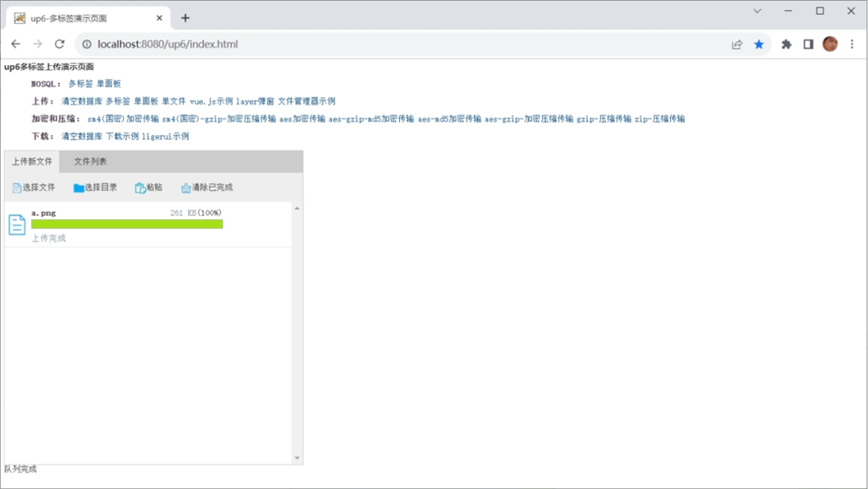Click the 队列完成 status text

21,469
